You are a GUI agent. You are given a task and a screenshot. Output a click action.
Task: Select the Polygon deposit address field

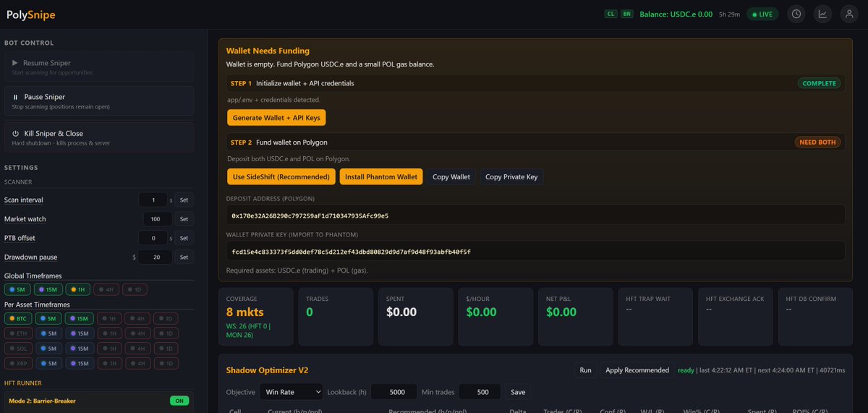click(535, 216)
